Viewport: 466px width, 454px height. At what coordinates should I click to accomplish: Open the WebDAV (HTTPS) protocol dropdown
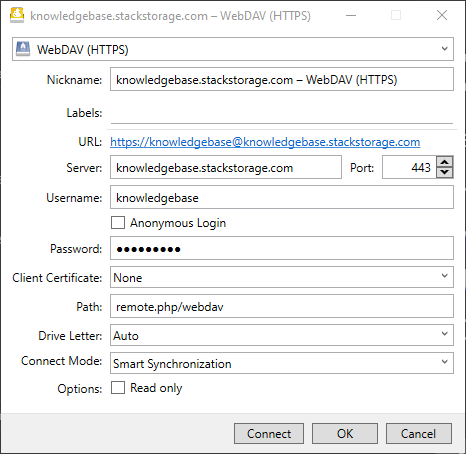pyautogui.click(x=233, y=49)
